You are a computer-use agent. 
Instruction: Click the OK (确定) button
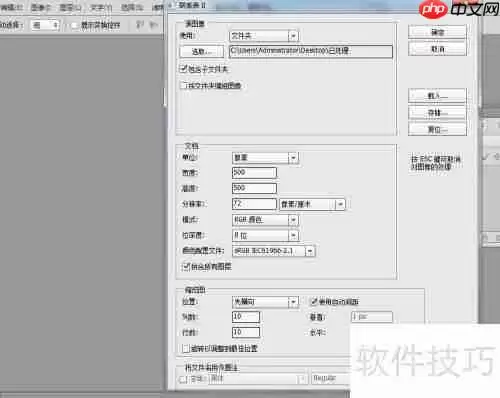tap(437, 32)
